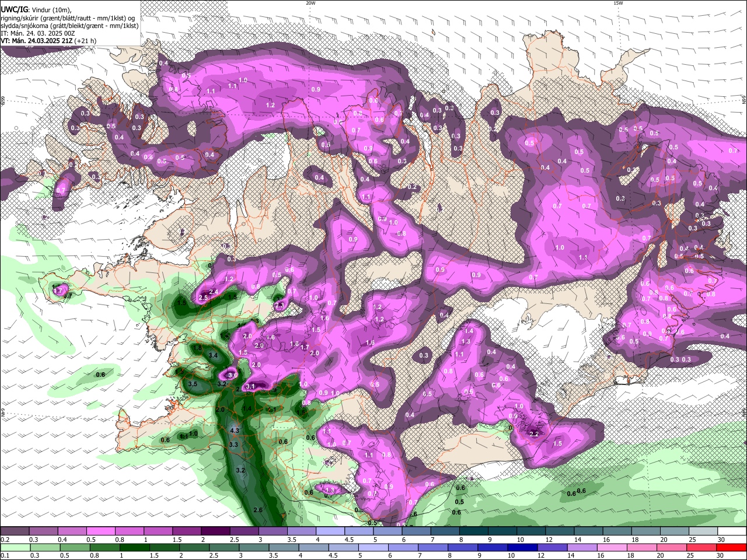Click the '2.6' rain value near the bottom

click(x=259, y=510)
